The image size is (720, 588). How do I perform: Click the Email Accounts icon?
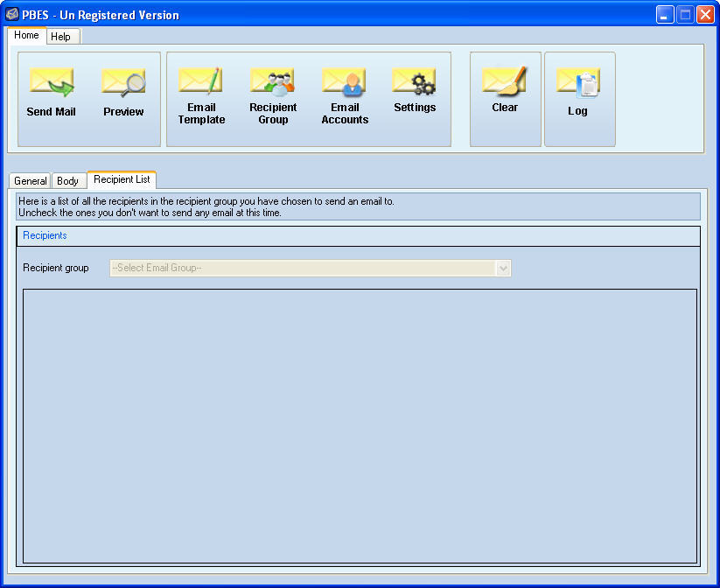point(344,87)
